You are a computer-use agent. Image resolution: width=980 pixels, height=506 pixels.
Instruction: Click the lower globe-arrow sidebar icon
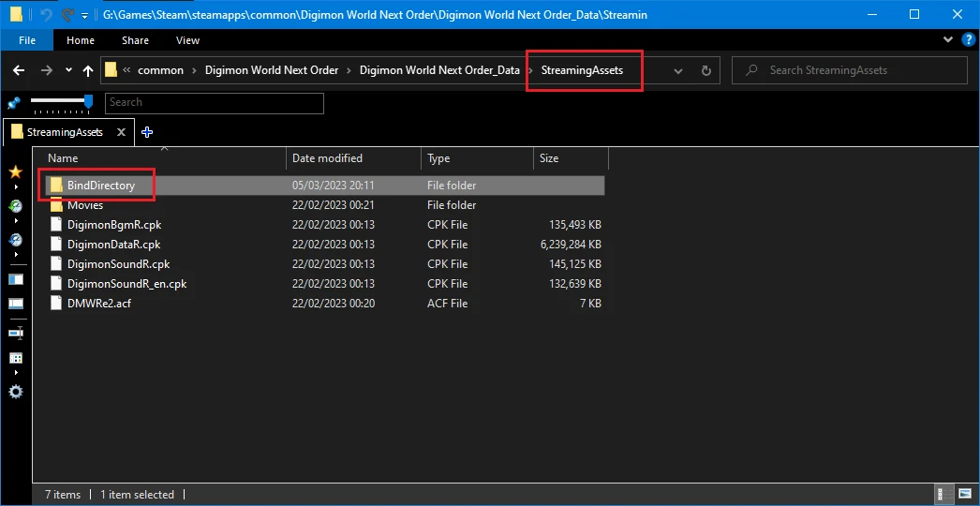(x=16, y=240)
